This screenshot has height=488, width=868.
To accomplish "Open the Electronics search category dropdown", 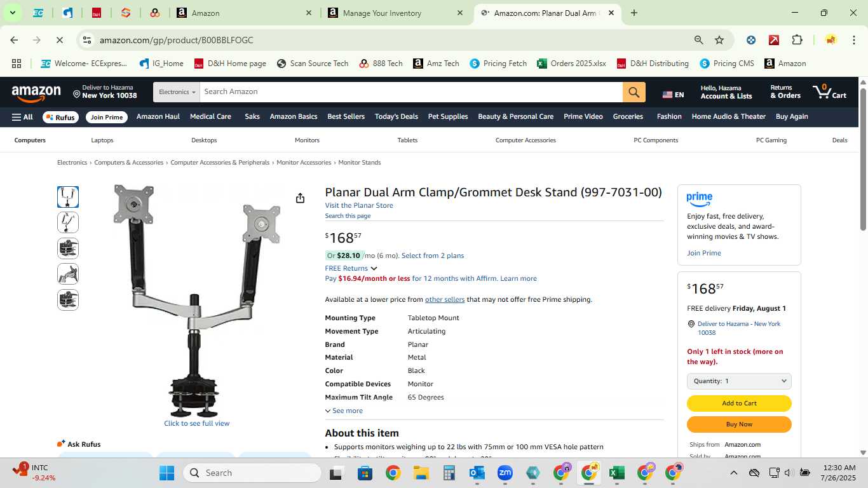I will pos(177,92).
